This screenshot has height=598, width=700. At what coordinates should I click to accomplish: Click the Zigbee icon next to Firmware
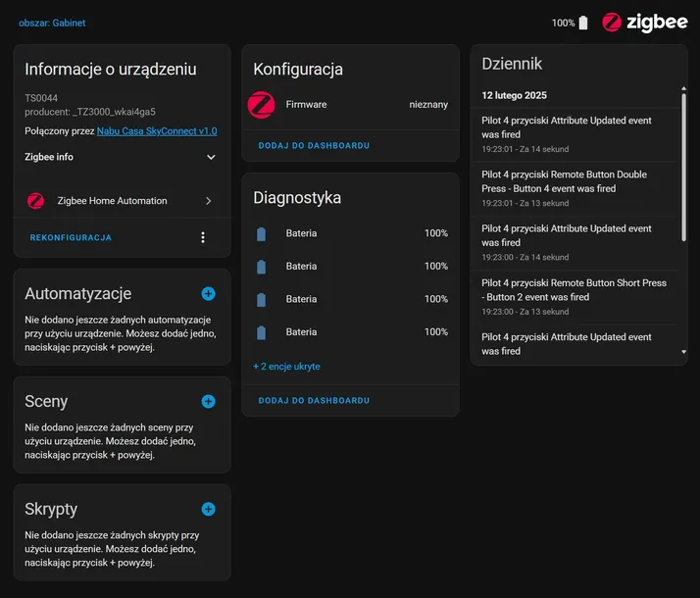click(x=261, y=105)
